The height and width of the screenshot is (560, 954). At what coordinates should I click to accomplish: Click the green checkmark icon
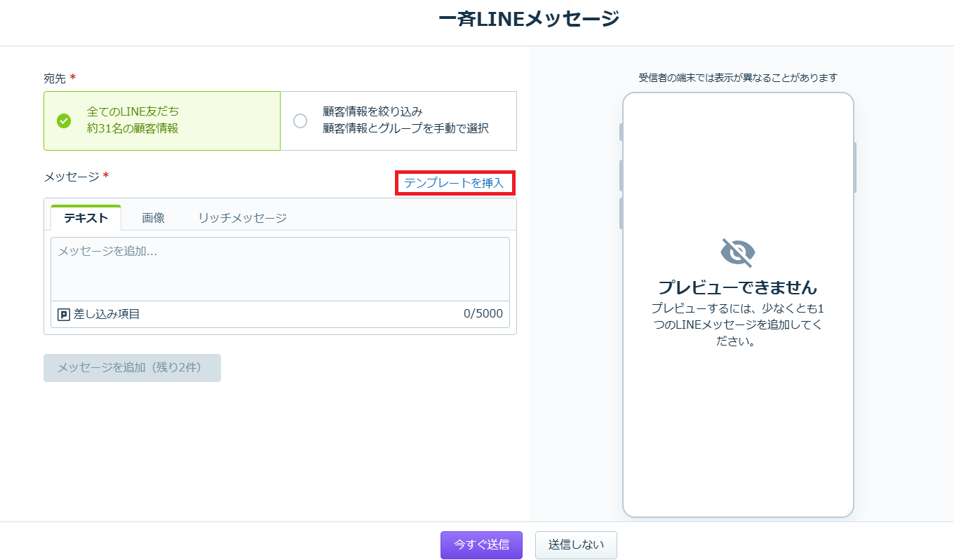(64, 121)
